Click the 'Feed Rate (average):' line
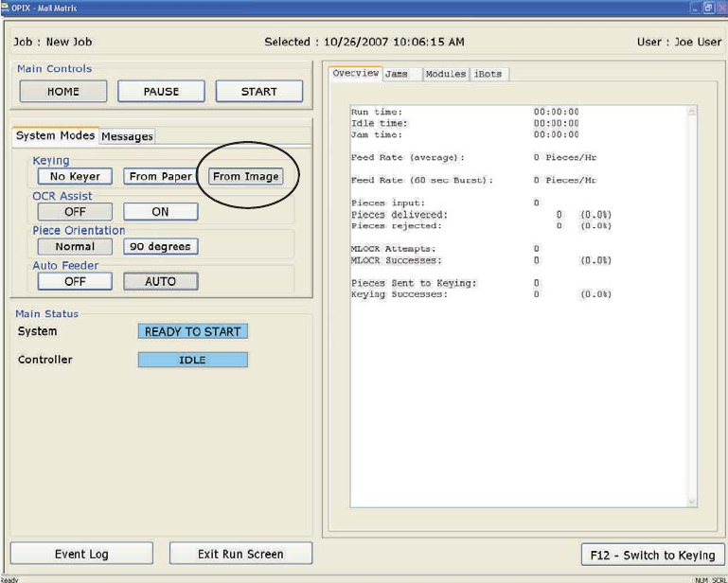728x583 pixels. pos(473,157)
